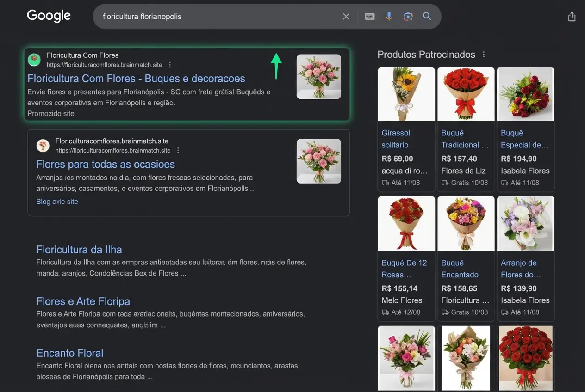Screen dimensions: 585x392
Task: Open third-row red roses bouquet product image
Action: point(526,358)
